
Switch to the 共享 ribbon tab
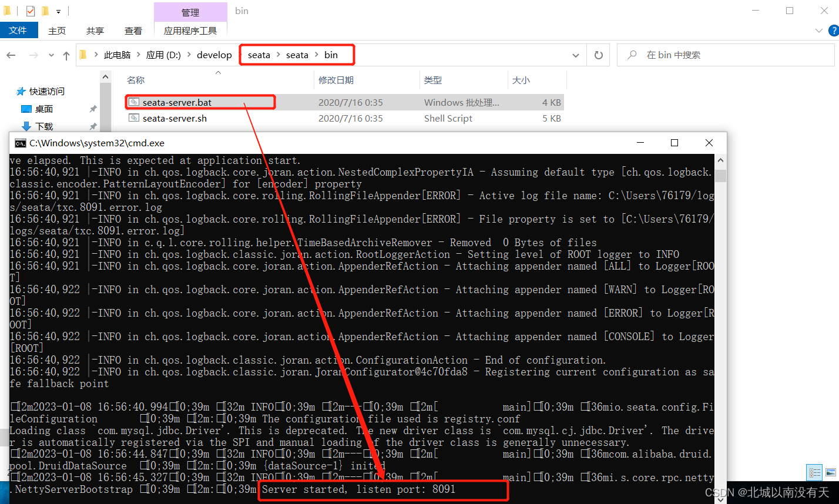pyautogui.click(x=95, y=31)
